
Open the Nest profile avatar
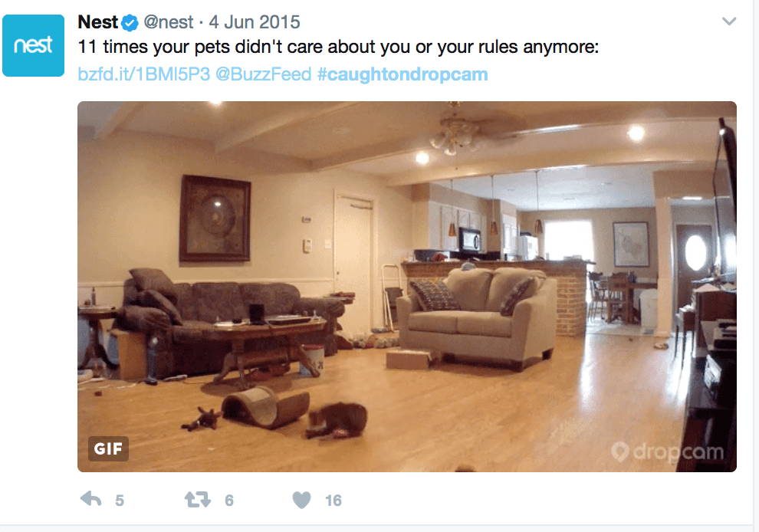[34, 45]
